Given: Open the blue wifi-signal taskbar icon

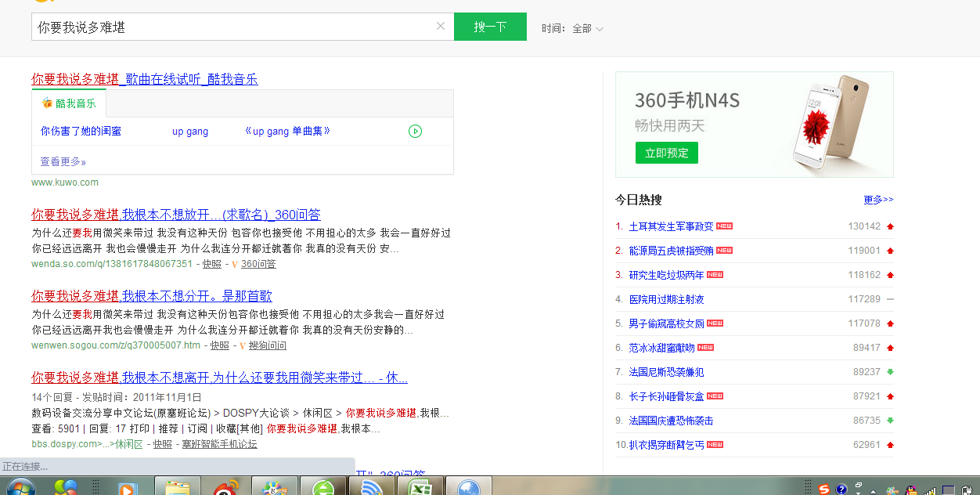Looking at the screenshot, I should tap(372, 486).
